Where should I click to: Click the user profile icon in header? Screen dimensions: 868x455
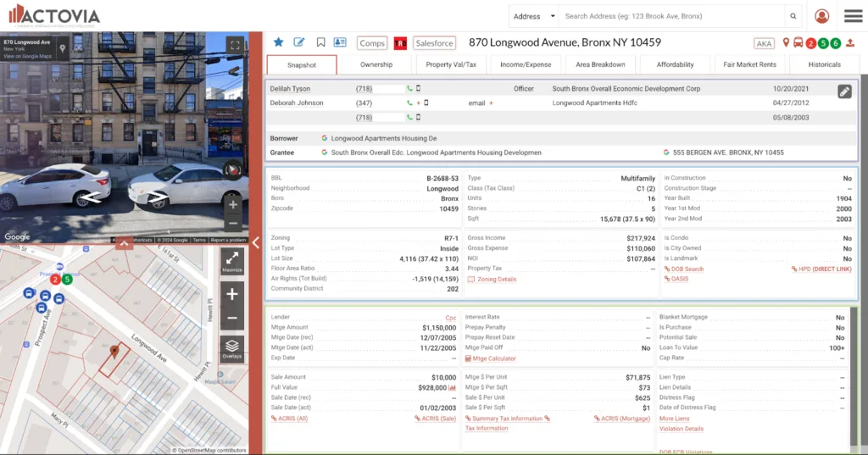[821, 16]
